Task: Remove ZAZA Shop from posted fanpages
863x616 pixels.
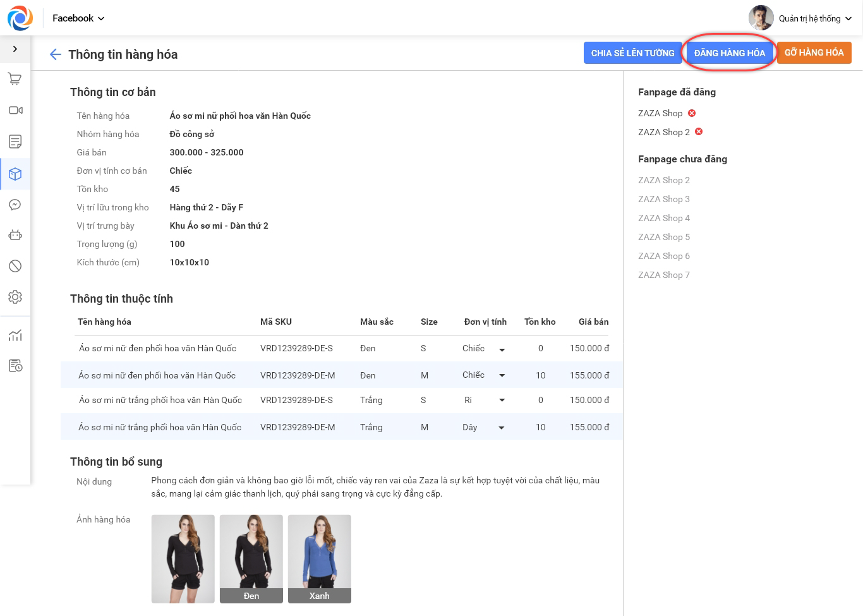Action: pyautogui.click(x=692, y=113)
